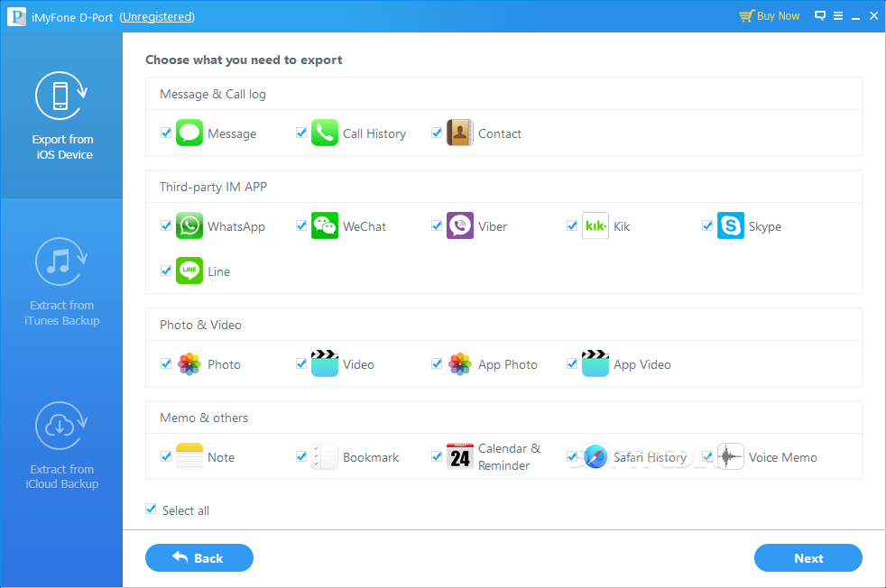Click the iMyFone D-Port logo icon
Viewport: 886px width, 588px height.
pos(16,16)
